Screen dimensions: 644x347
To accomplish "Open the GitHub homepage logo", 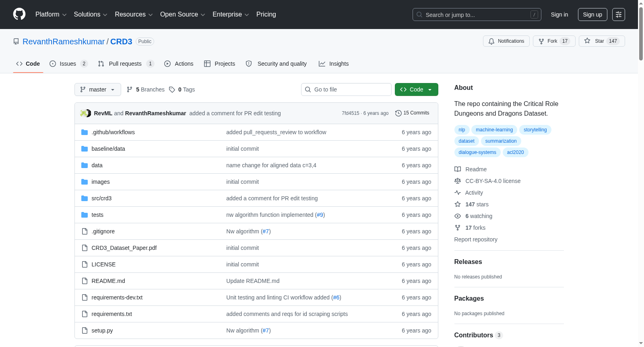I will point(19,15).
